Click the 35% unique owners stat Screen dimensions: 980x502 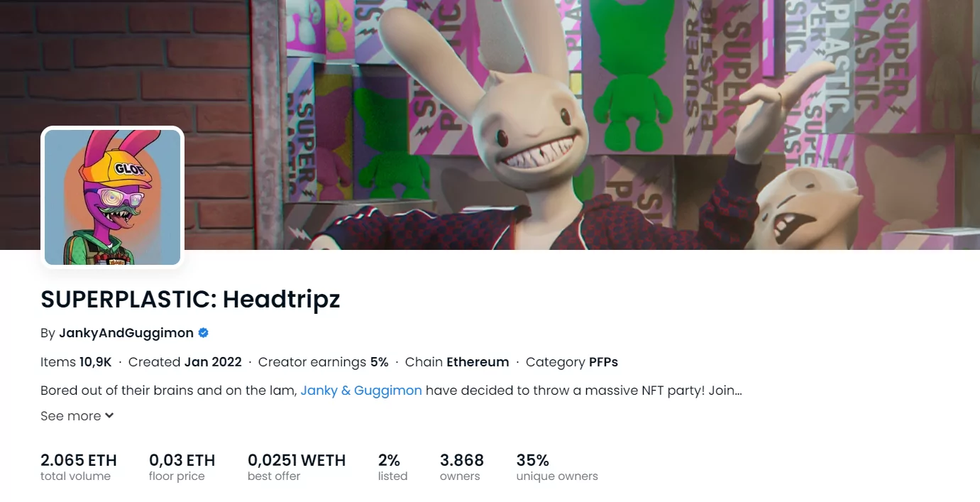pos(557,467)
